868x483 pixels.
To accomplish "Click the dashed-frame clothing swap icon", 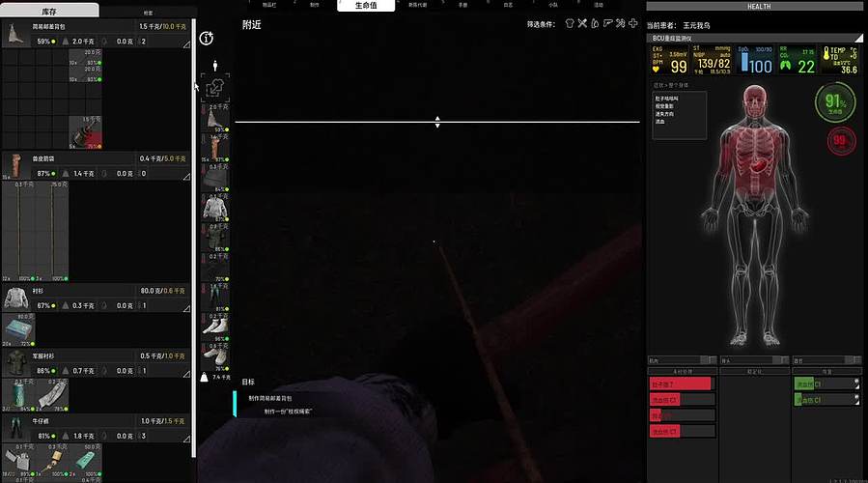I will point(214,88).
